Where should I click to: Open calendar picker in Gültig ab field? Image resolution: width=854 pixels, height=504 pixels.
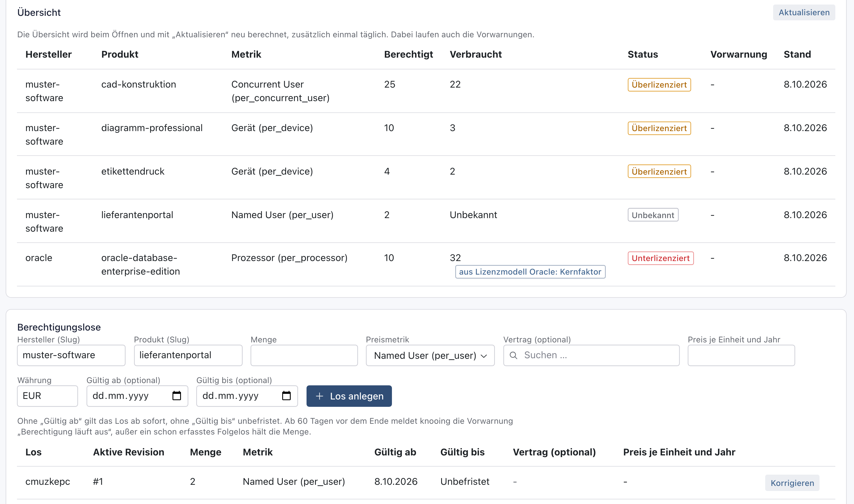click(x=176, y=396)
